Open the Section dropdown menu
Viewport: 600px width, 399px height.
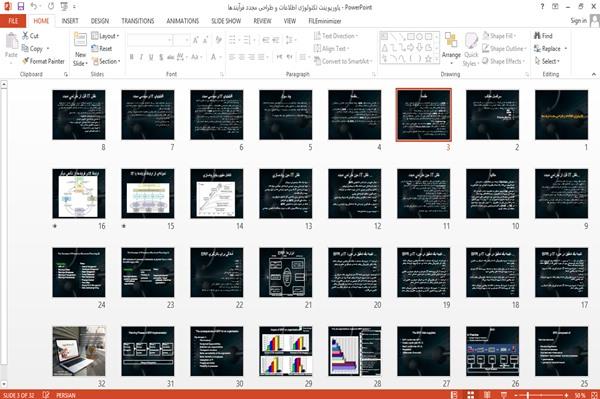point(106,61)
